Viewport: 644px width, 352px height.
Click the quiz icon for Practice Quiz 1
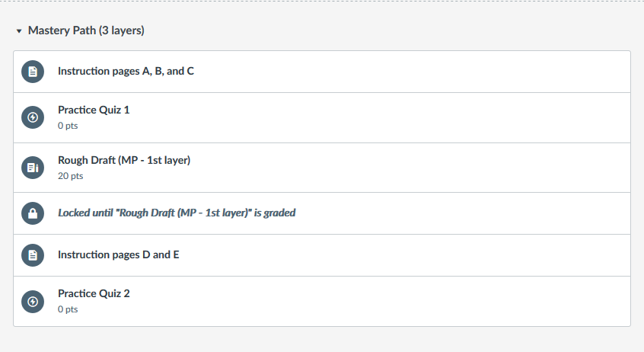[x=32, y=117]
